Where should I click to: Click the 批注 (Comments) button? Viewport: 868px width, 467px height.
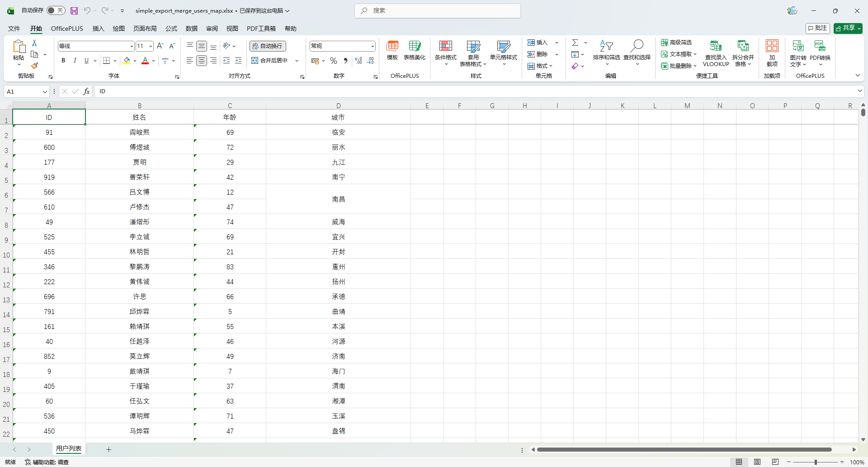pos(817,28)
